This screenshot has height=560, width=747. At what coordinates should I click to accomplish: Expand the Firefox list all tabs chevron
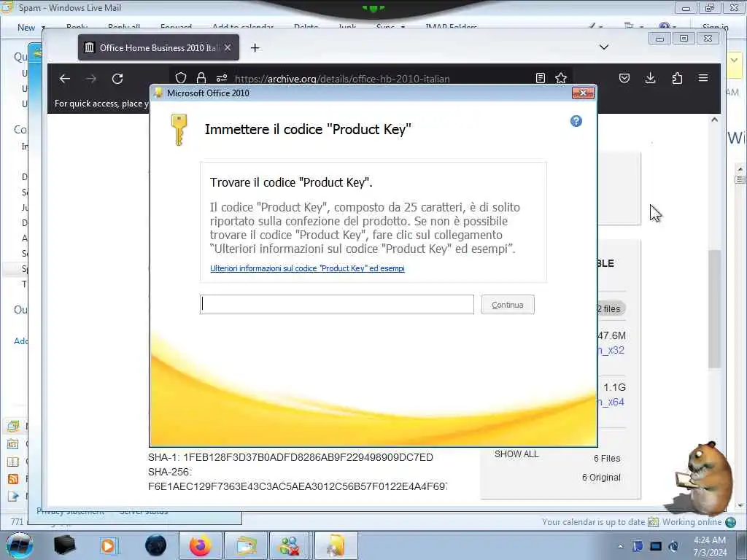tap(603, 47)
